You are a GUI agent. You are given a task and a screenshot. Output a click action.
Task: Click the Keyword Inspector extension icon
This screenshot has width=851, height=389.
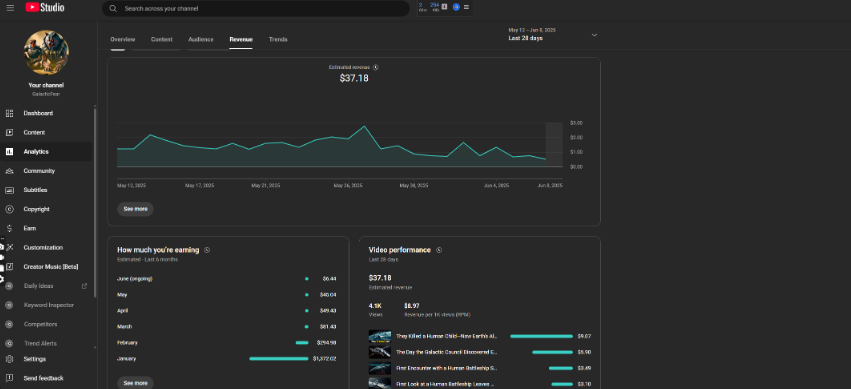(x=9, y=305)
